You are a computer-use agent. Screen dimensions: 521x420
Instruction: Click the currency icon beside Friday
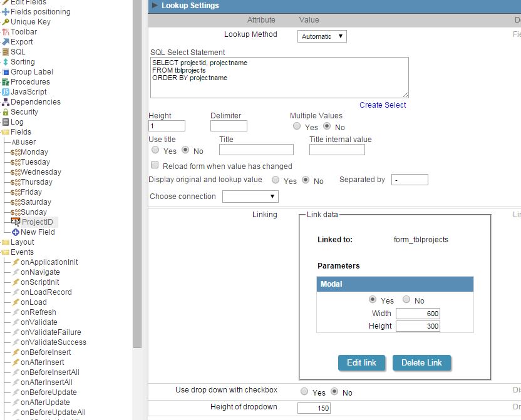click(x=15, y=192)
